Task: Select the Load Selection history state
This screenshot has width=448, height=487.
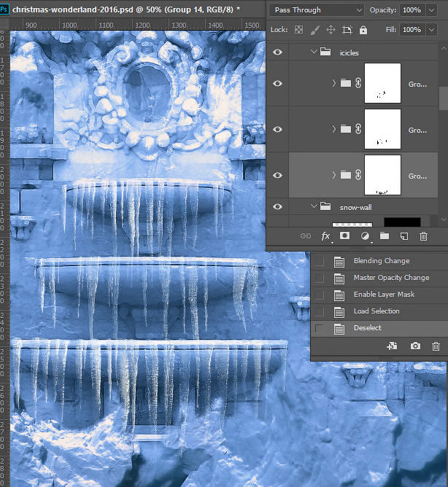Action: point(376,311)
